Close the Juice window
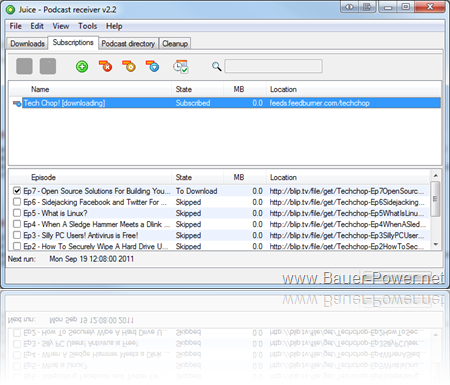Screen dimensions: 450x385 point(430,7)
